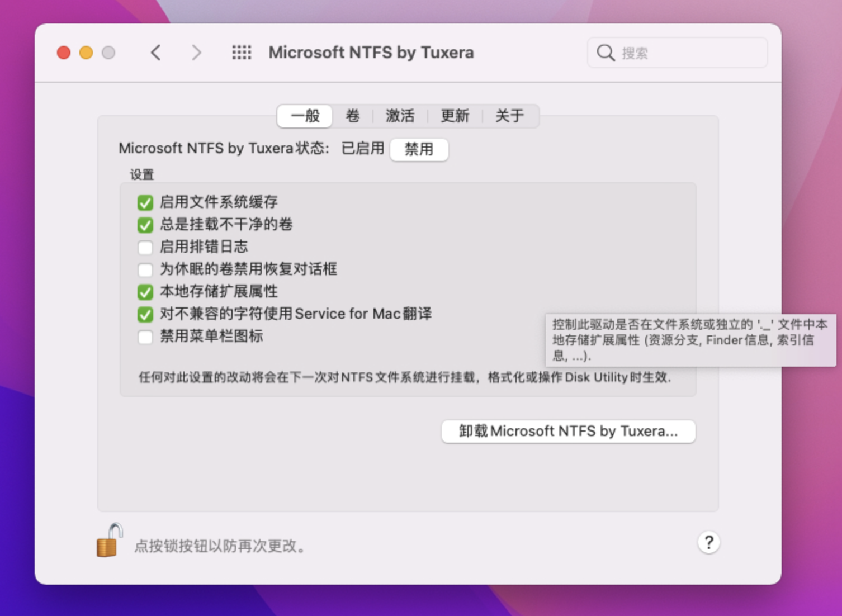Open the 关于 tab

tap(509, 116)
